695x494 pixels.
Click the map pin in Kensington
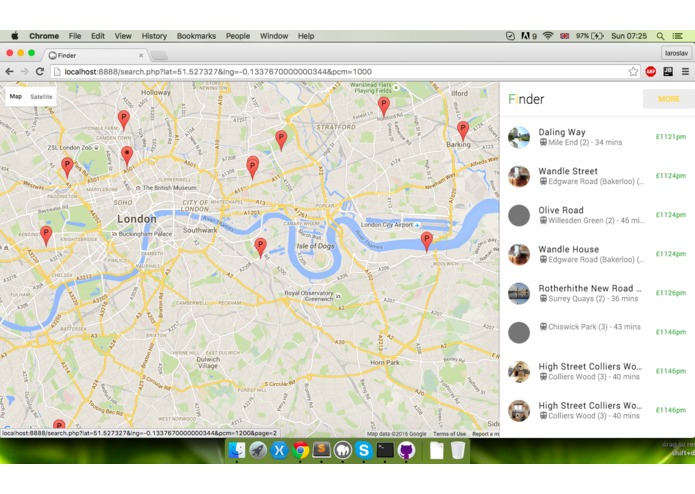(x=46, y=235)
